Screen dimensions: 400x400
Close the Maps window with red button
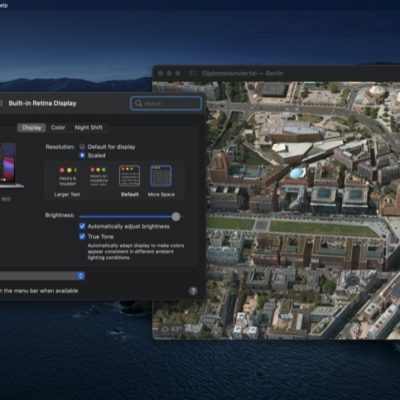point(161,73)
